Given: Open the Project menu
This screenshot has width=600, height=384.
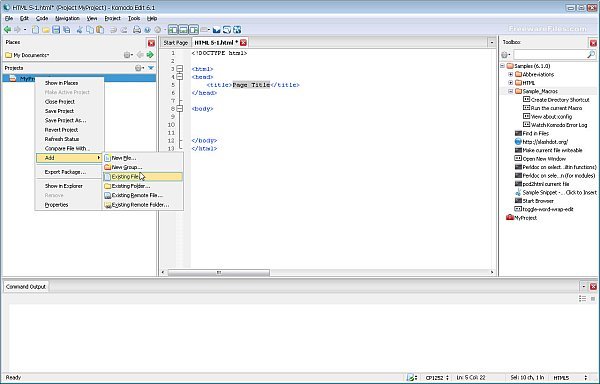Looking at the screenshot, I should point(112,18).
